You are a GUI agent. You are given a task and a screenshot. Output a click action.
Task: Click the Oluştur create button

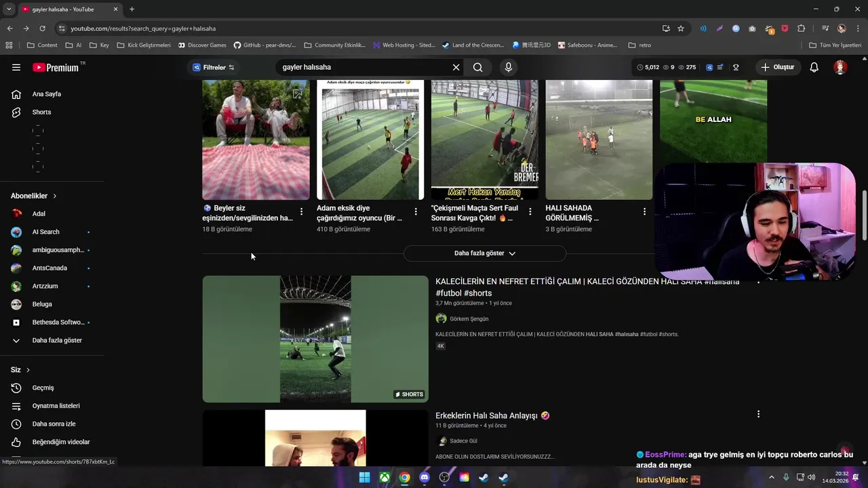point(777,67)
